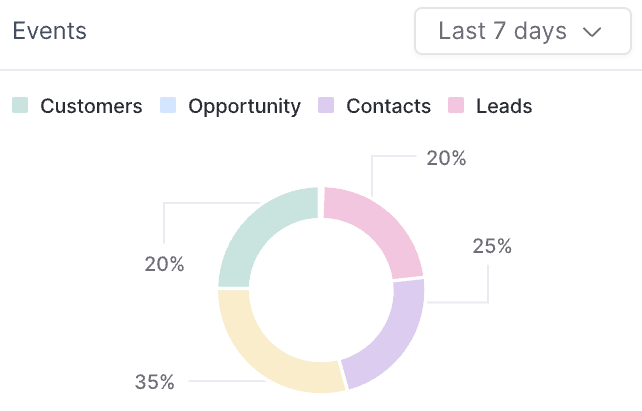This screenshot has height=411, width=642.
Task: Toggle the Contacts legend label
Action: pos(388,106)
